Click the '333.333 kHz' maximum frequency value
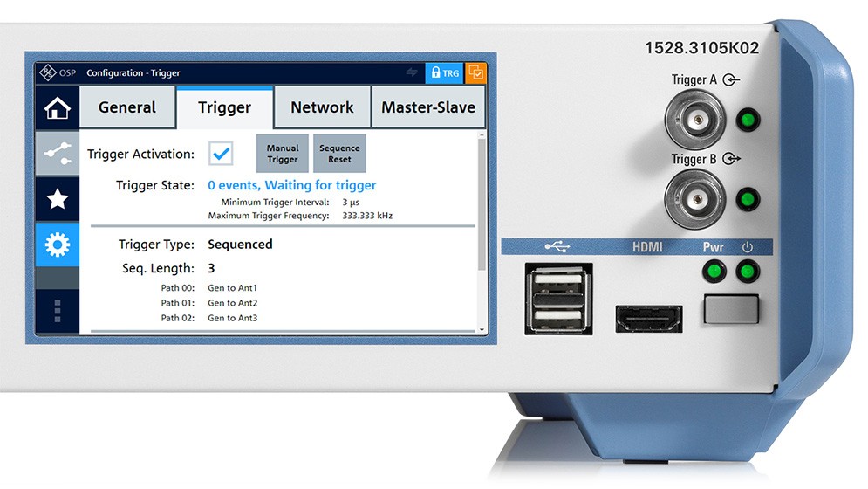868x489 pixels. [x=367, y=216]
